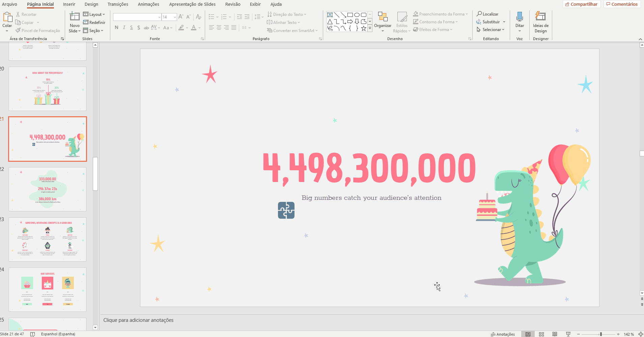Click the Colar paste icon
Image resolution: width=644 pixels, height=337 pixels.
(x=7, y=17)
